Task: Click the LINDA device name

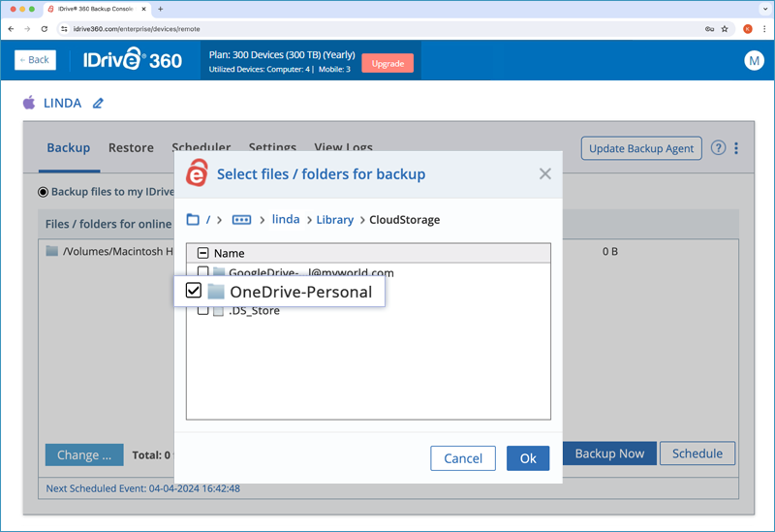Action: 62,103
